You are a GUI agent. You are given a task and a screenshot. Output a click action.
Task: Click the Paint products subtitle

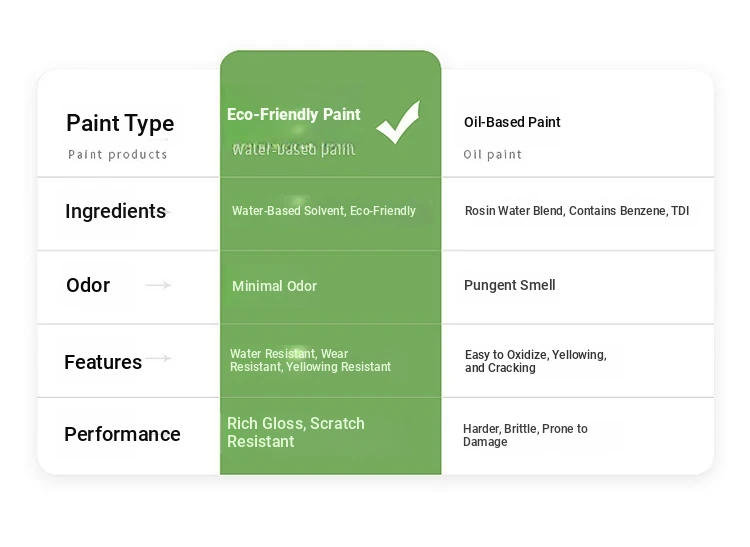click(x=118, y=154)
